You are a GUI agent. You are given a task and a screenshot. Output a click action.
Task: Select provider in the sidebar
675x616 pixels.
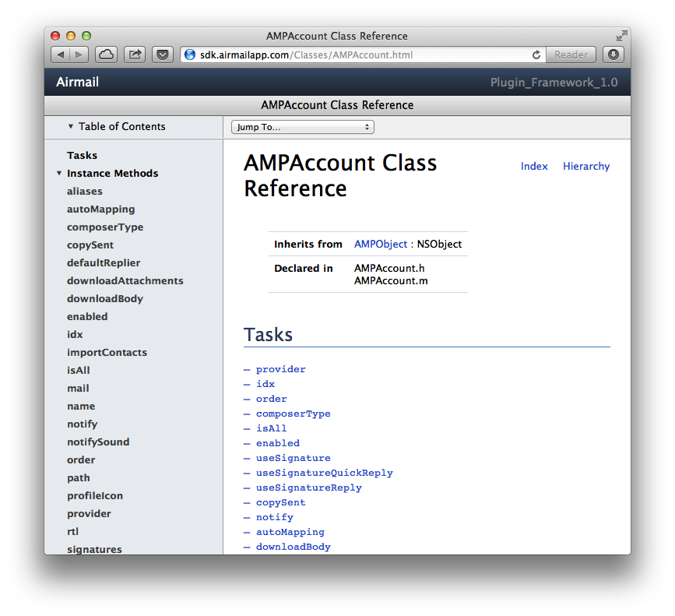click(x=89, y=514)
